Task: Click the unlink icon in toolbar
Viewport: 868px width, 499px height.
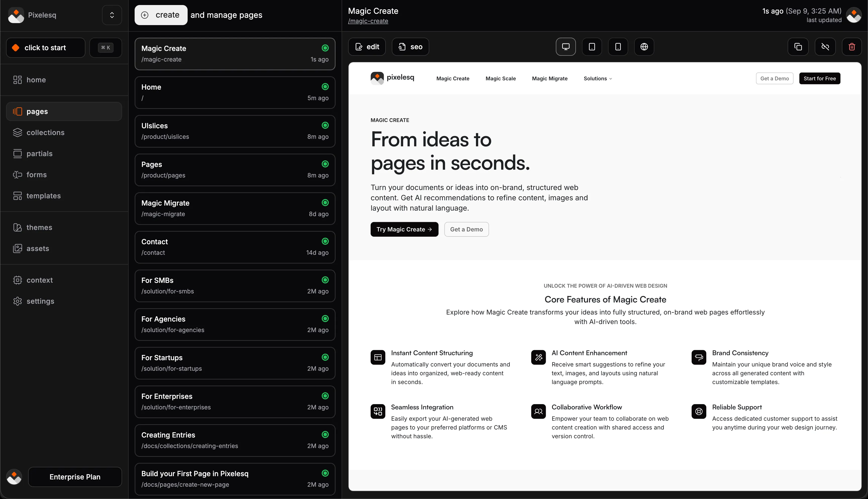Action: [825, 47]
